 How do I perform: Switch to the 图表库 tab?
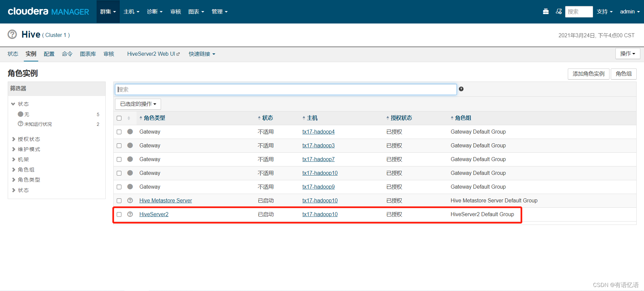(x=88, y=54)
